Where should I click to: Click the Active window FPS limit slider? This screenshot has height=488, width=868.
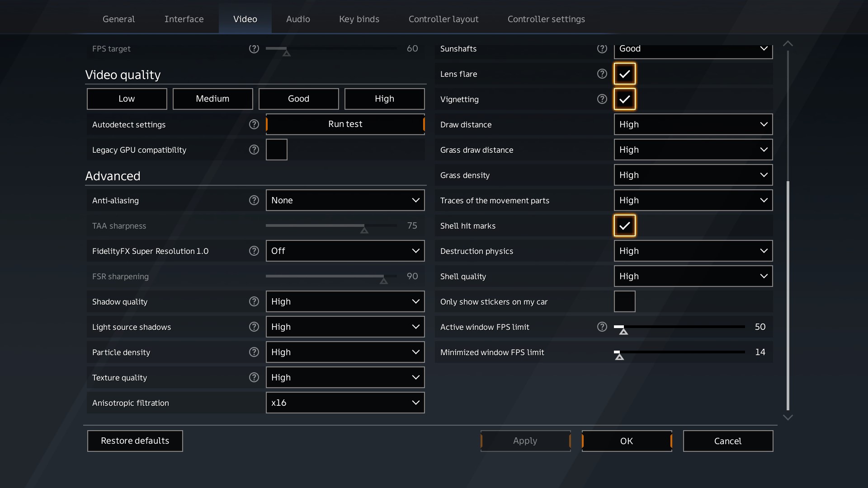[x=679, y=327]
